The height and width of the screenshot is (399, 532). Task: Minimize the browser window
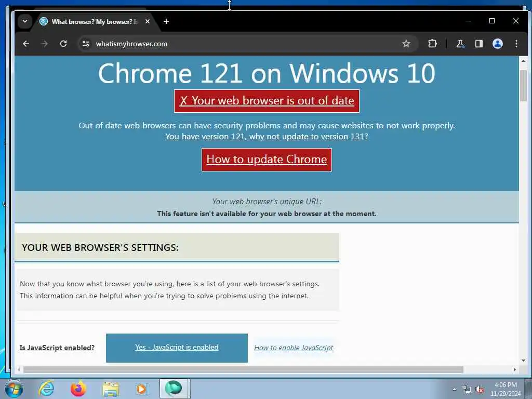coord(468,21)
